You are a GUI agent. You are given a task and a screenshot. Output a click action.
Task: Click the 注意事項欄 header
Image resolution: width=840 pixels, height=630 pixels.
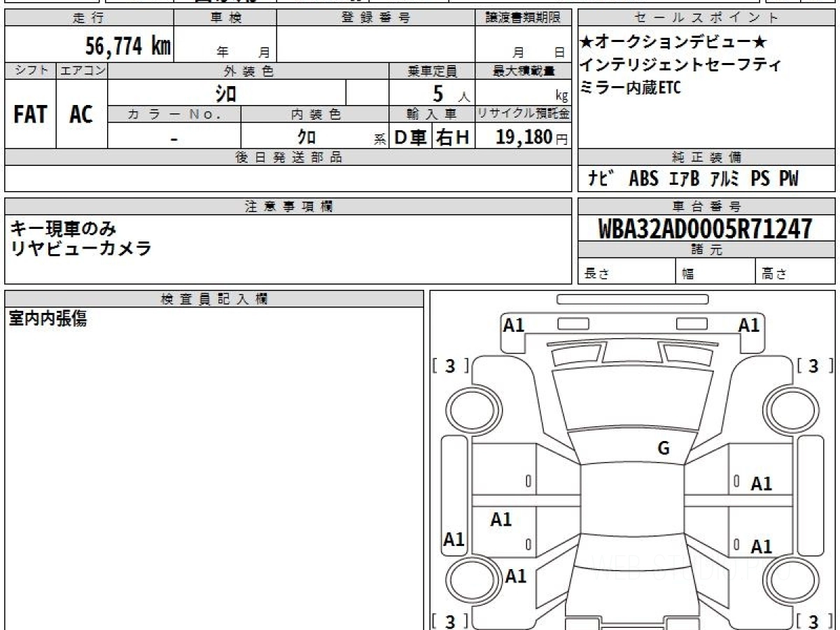click(x=288, y=206)
